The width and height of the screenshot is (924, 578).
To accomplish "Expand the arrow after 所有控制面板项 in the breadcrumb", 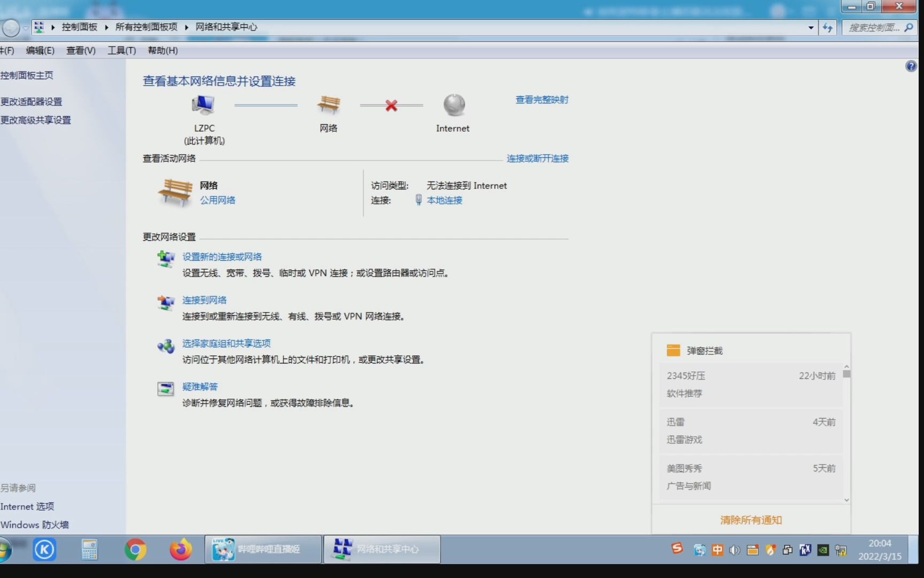I will (x=186, y=27).
